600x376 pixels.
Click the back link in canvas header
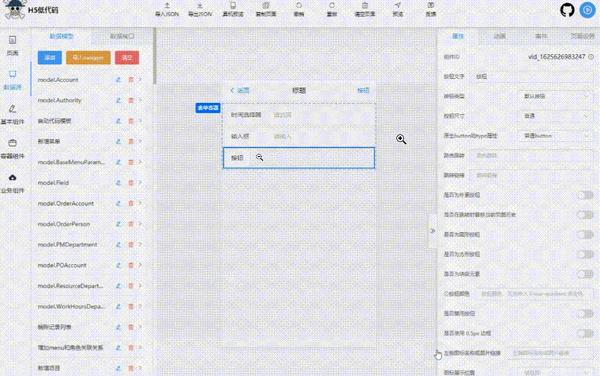(240, 91)
